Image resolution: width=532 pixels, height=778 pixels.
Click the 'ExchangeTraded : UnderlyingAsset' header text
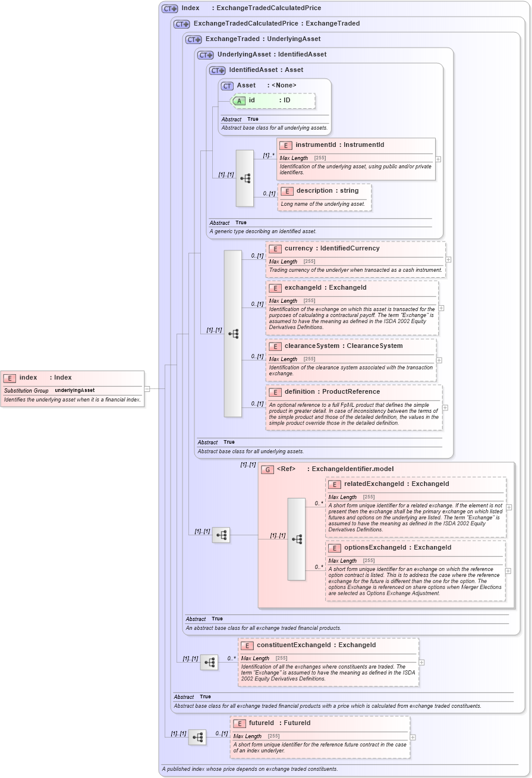[263, 39]
